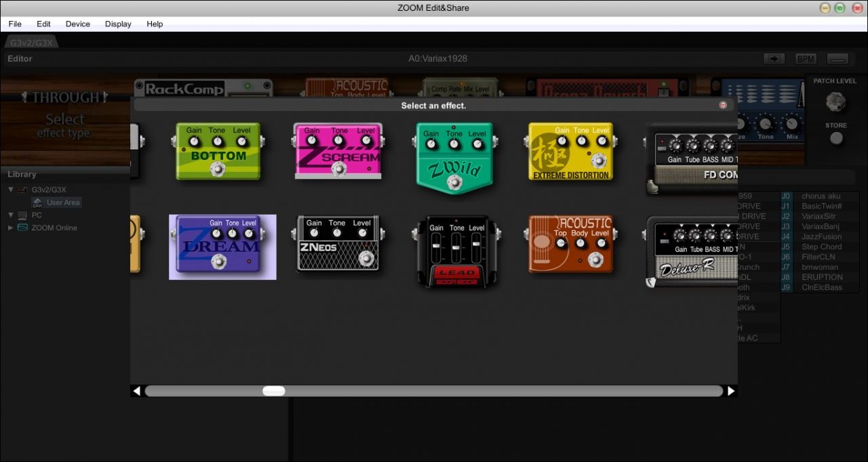Close the Select an effect dialog
The width and height of the screenshot is (868, 462).
(723, 105)
